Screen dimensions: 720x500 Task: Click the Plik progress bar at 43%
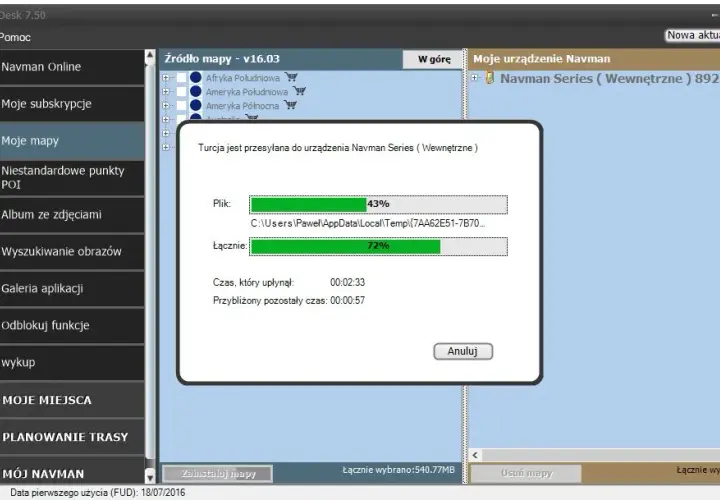tap(378, 204)
